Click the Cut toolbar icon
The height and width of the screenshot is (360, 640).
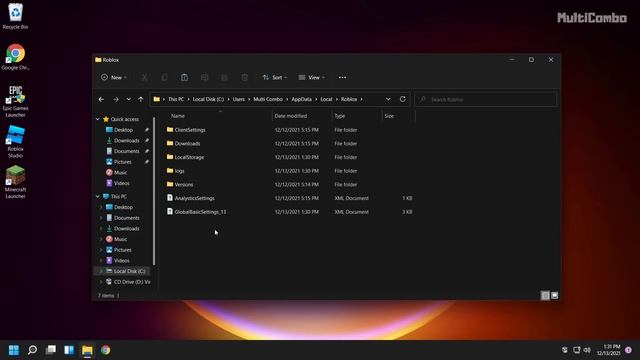144,78
